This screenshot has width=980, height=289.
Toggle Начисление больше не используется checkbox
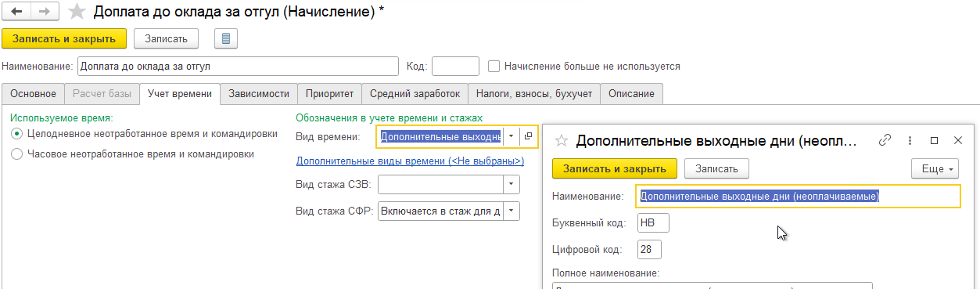pos(494,67)
